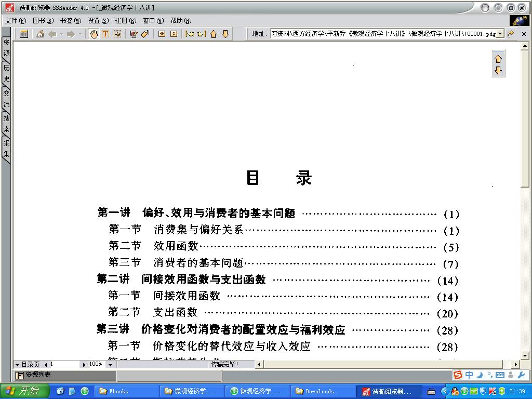Click the QQ penguin tray icon
The height and width of the screenshot is (399, 532).
455,392
